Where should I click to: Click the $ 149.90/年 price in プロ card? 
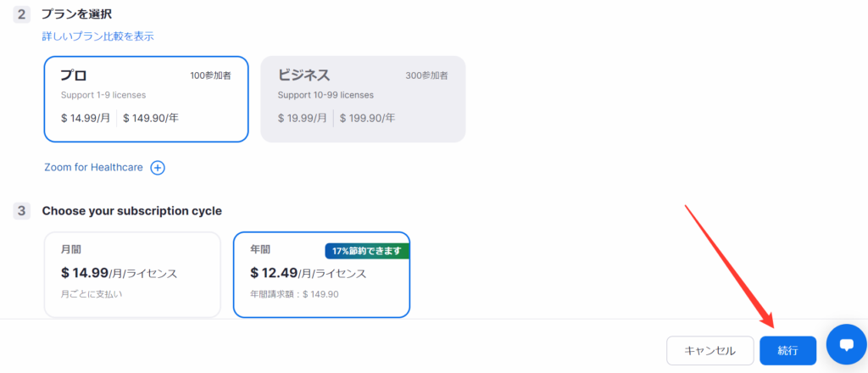[x=151, y=118]
